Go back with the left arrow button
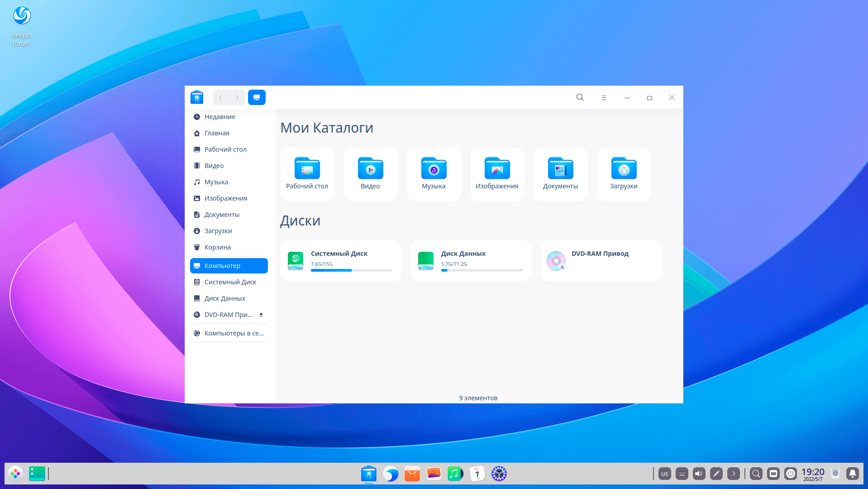Image resolution: width=868 pixels, height=489 pixels. [x=221, y=97]
